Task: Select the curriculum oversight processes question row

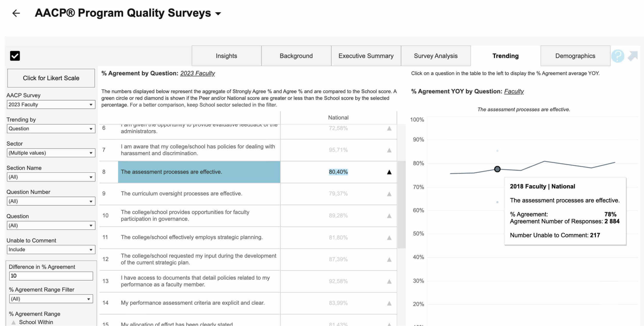Action: (181, 194)
